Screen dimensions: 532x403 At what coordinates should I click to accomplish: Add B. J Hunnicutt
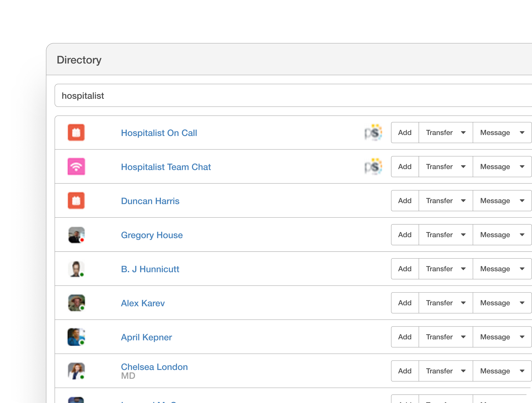405,269
